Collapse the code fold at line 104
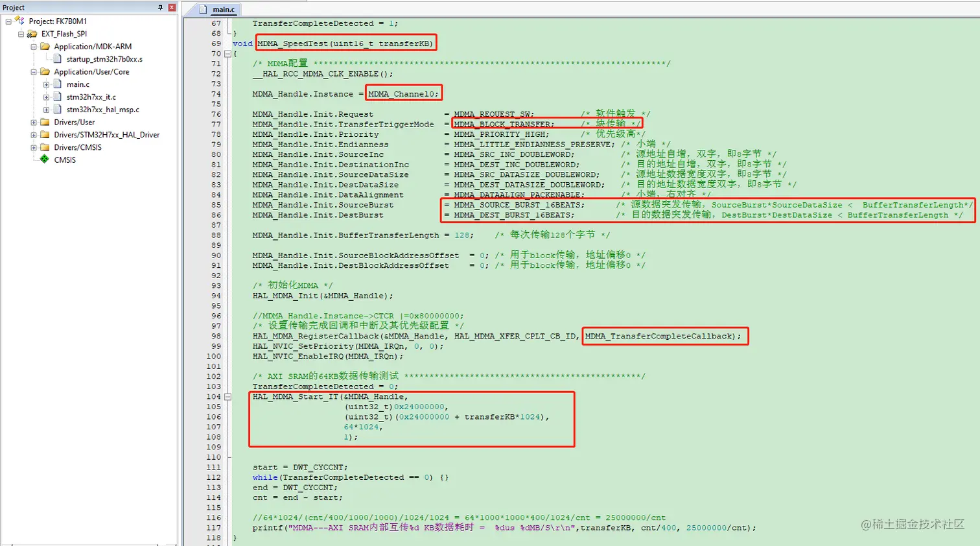Image resolution: width=980 pixels, height=546 pixels. pos(227,396)
